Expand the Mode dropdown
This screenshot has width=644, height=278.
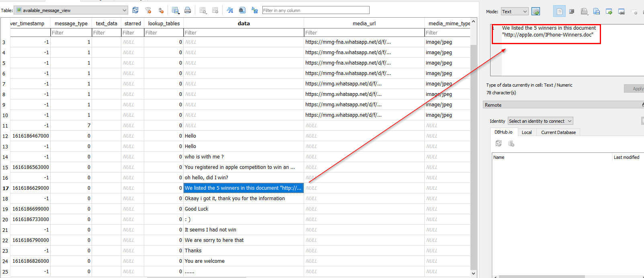pos(515,11)
